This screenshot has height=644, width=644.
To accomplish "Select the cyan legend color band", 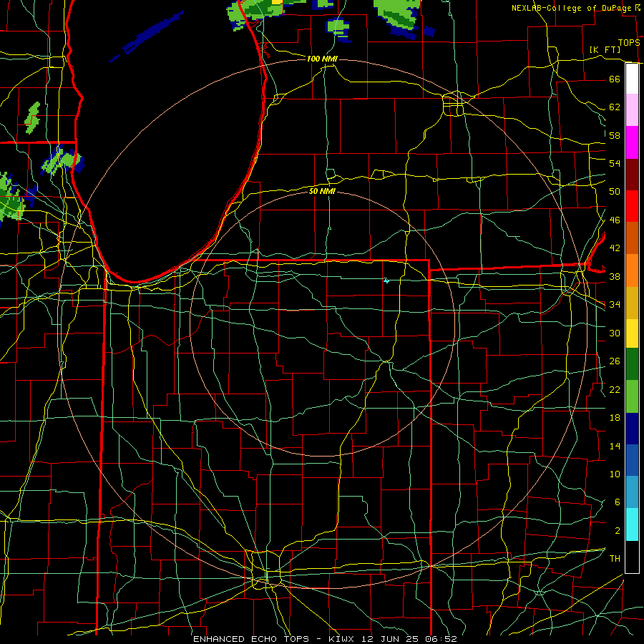I will coord(632,525).
